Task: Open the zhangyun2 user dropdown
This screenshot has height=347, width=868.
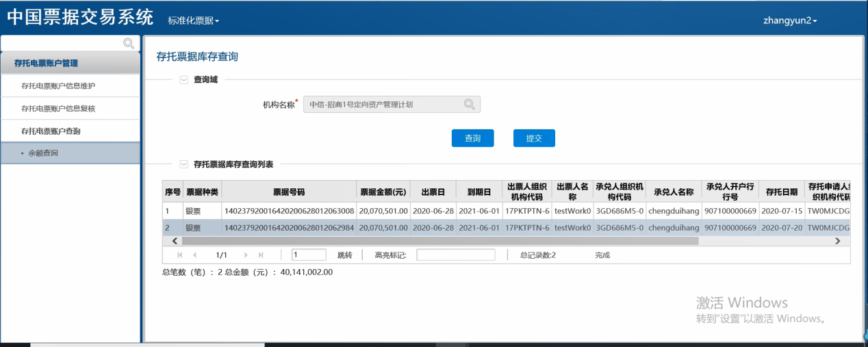Action: click(790, 21)
